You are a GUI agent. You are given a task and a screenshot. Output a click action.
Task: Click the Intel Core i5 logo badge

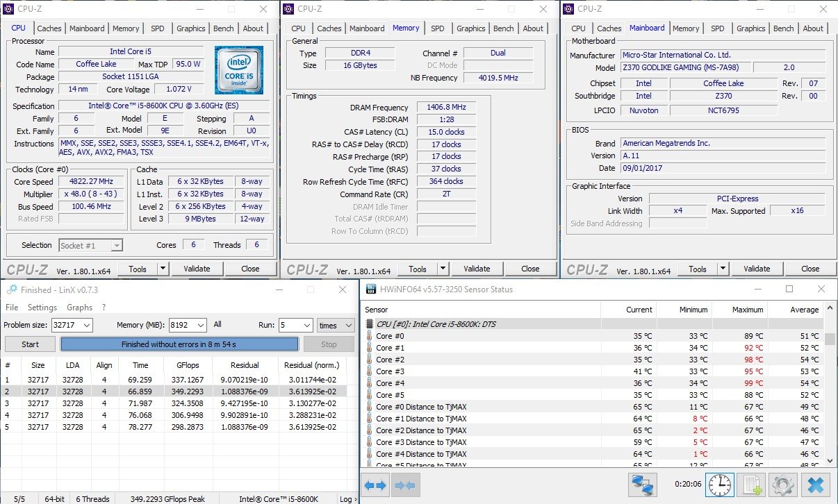pyautogui.click(x=239, y=70)
